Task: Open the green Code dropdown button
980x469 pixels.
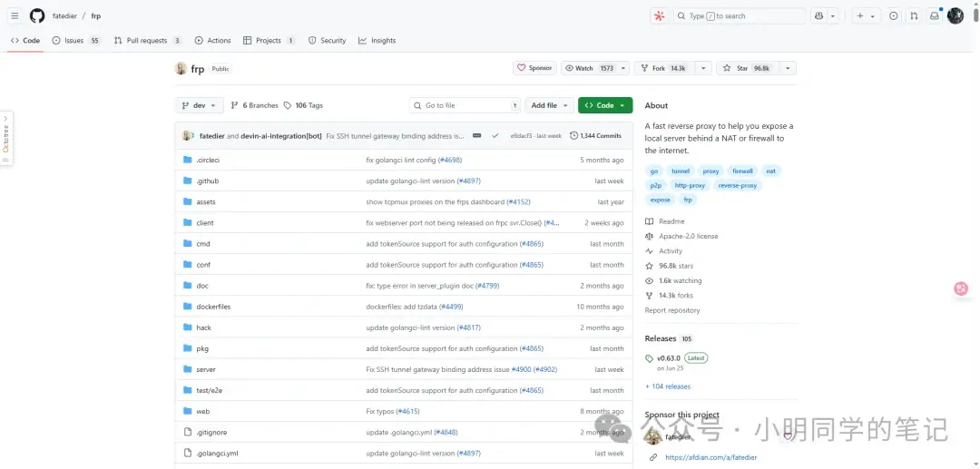Action: 605,105
